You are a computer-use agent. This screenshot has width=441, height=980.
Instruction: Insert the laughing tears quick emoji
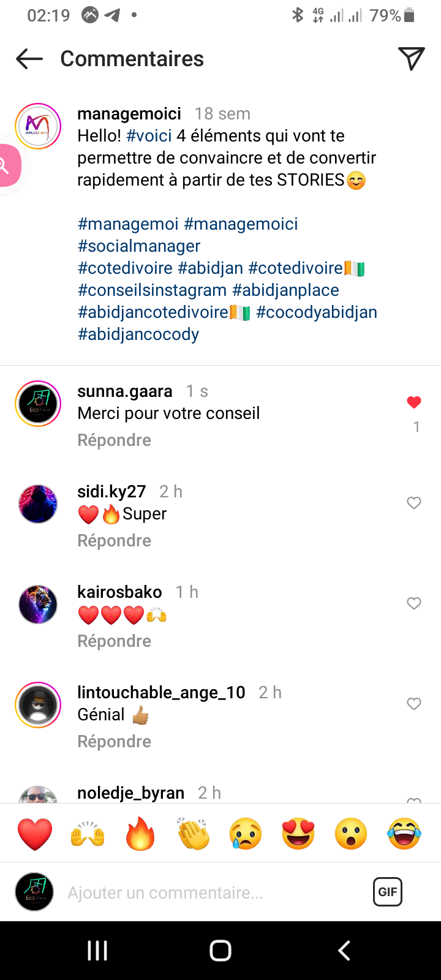(404, 834)
